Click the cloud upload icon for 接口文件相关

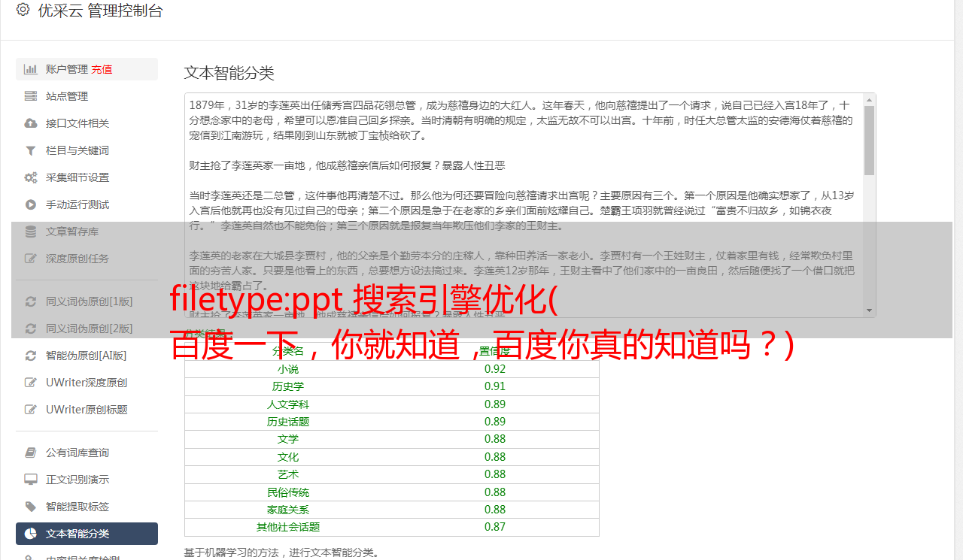point(31,123)
